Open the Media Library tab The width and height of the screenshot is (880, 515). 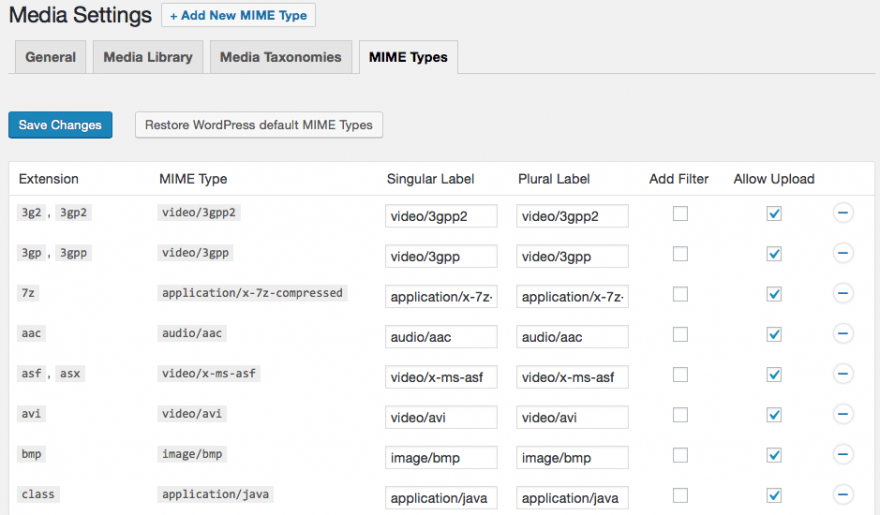click(x=148, y=57)
